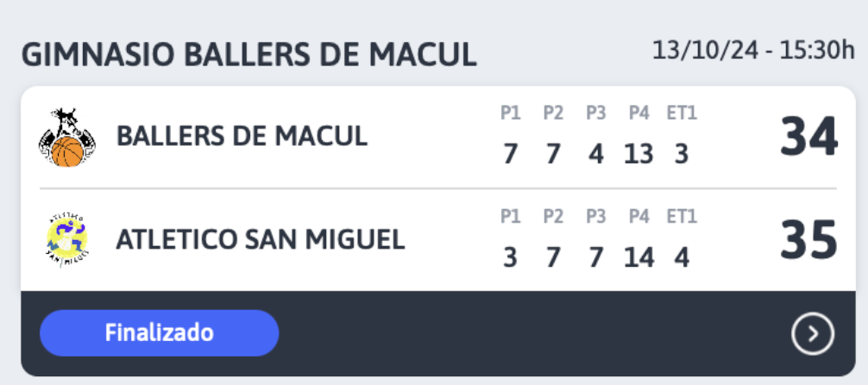Open match details with the circled arrow
Viewport: 868px width, 385px height.
tap(812, 333)
